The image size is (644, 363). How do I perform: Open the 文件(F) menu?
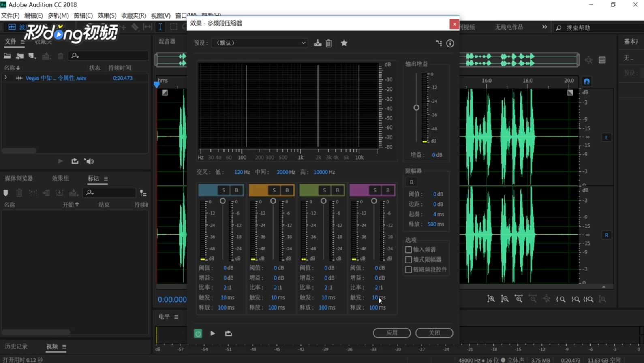coord(10,15)
